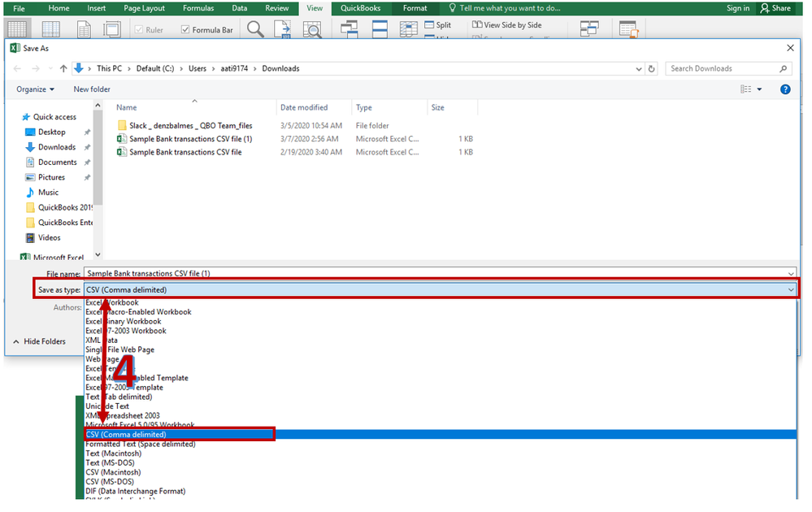The width and height of the screenshot is (812, 512).
Task: Select Documents in navigation pane
Action: click(58, 162)
